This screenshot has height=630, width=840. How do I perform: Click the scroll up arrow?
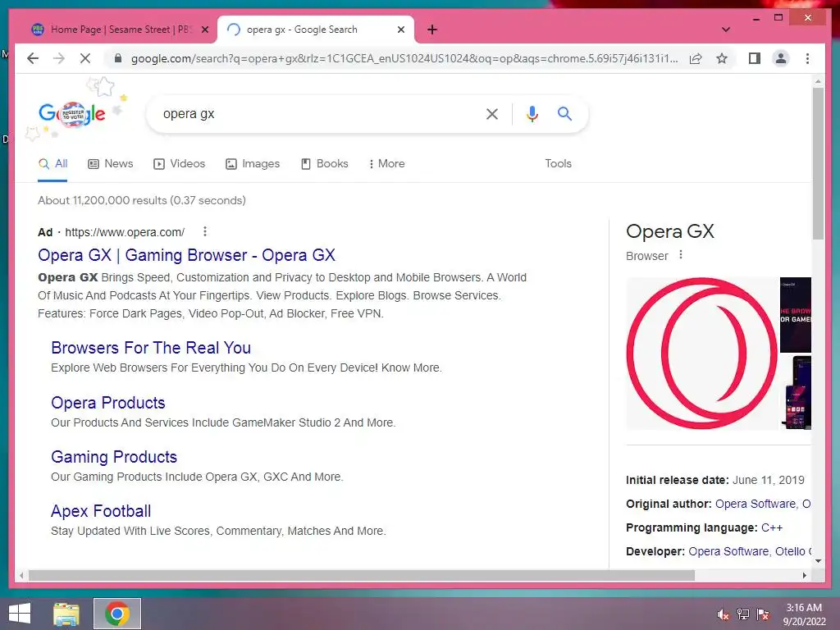pos(818,81)
